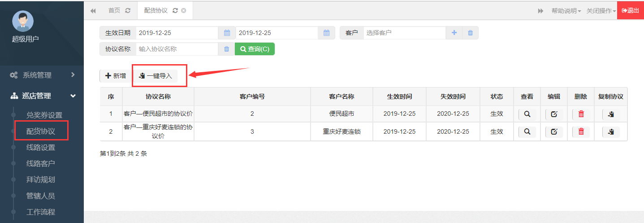
Task: Clear customer with the trash icon
Action: click(470, 33)
